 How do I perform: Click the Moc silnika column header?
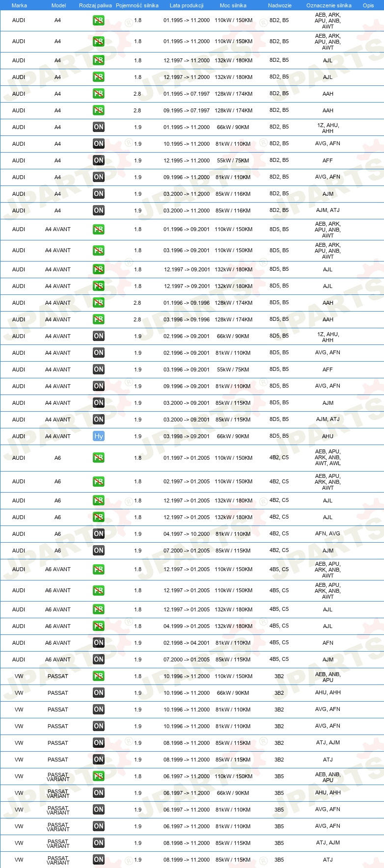pyautogui.click(x=233, y=5)
